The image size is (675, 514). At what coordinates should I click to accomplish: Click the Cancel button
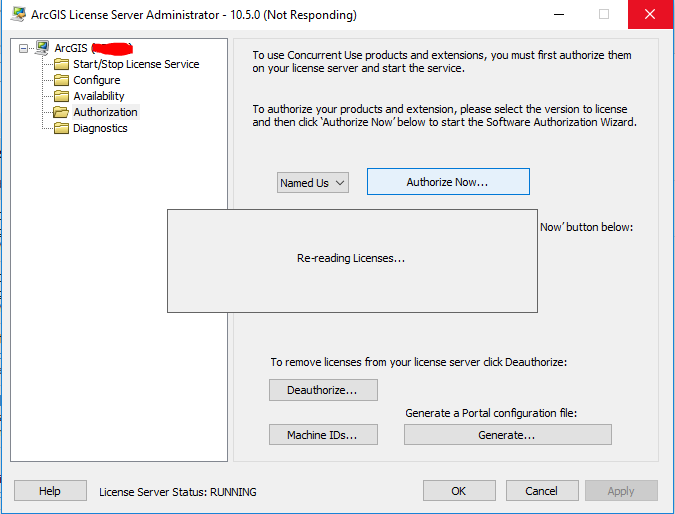[542, 491]
